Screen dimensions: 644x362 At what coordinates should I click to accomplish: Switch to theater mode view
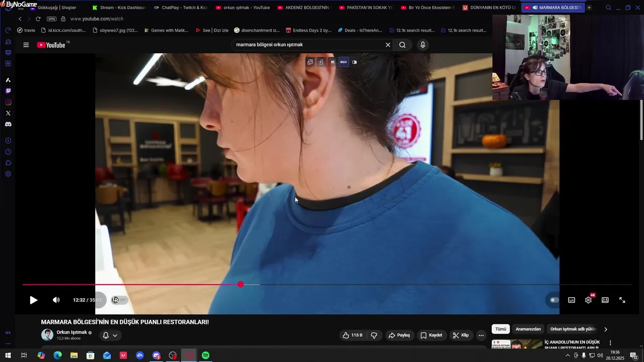[605, 300]
